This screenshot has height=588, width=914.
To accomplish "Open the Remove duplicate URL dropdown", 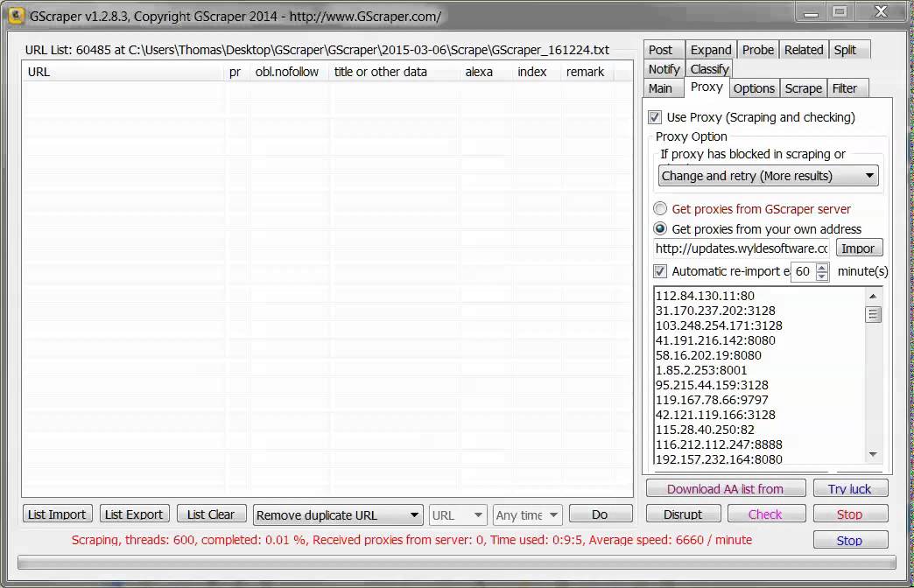I will coord(337,515).
